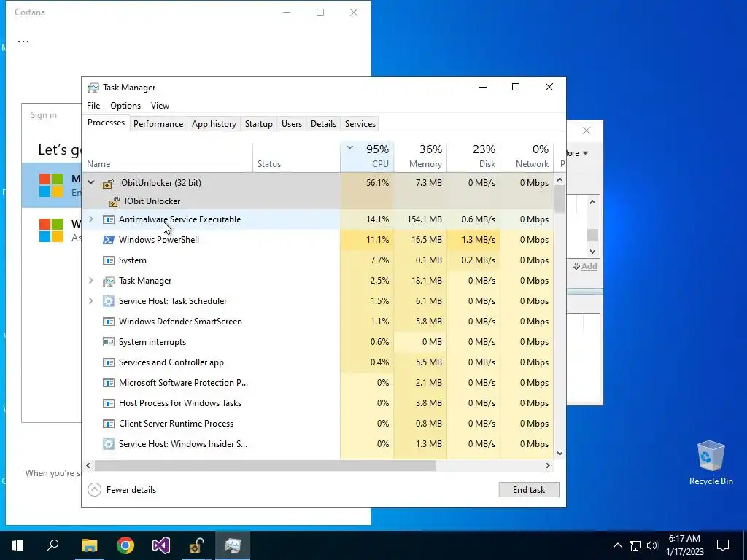Sort by the Name column header

click(x=168, y=157)
